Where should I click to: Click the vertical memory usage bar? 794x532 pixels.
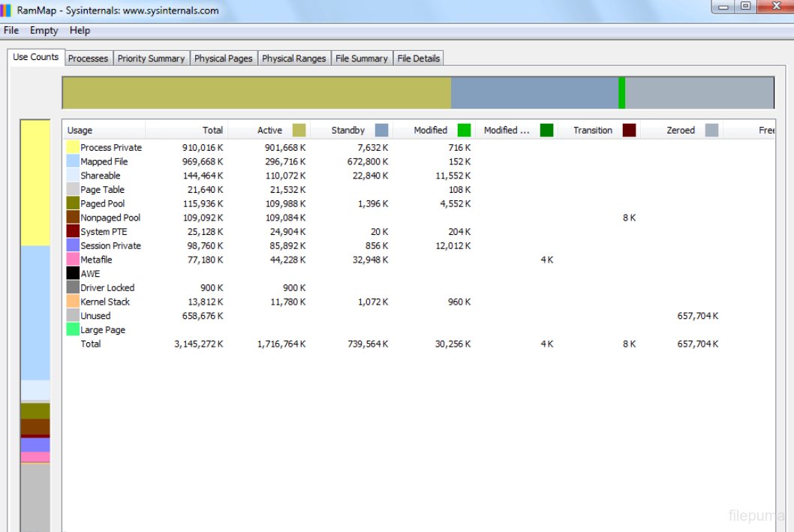tap(36, 323)
